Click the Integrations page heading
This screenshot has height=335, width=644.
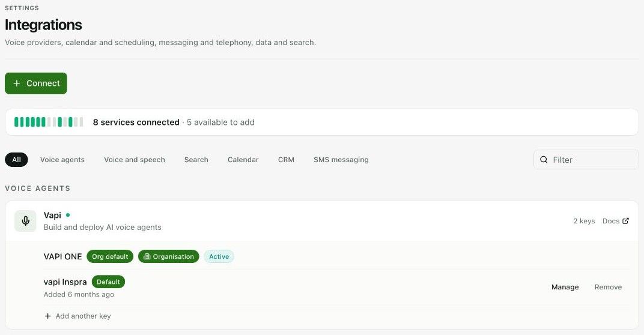pyautogui.click(x=43, y=25)
